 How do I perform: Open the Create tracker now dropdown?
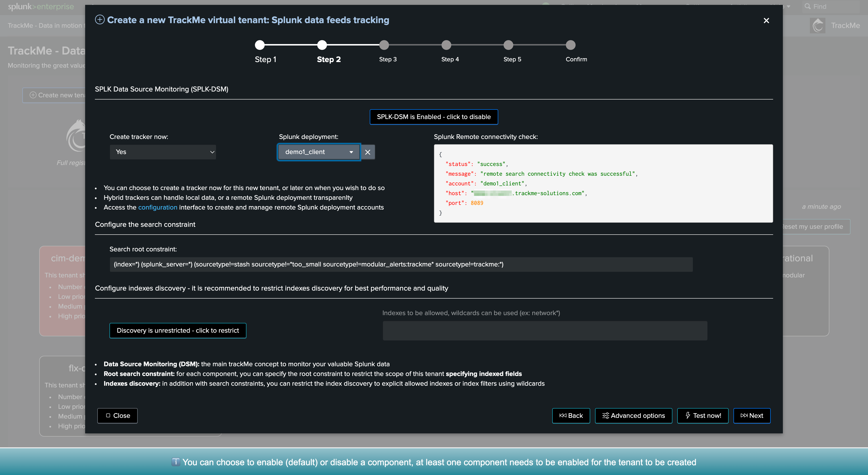point(163,152)
